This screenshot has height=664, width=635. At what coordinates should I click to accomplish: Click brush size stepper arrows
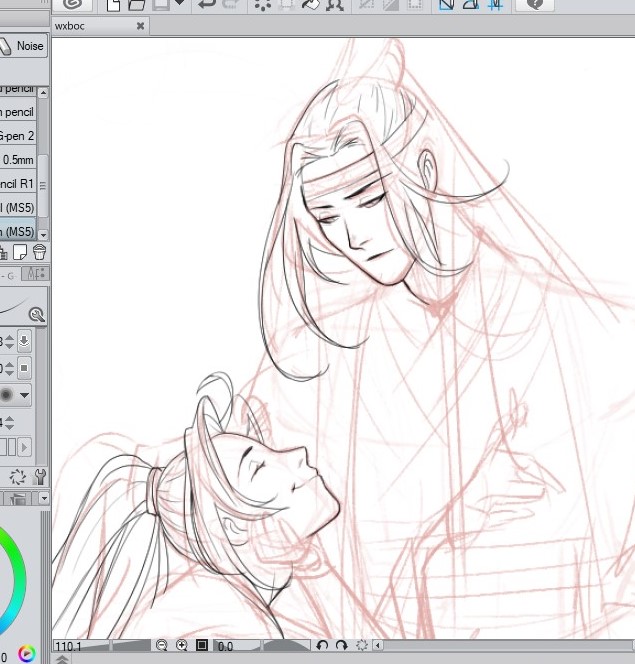click(9, 342)
